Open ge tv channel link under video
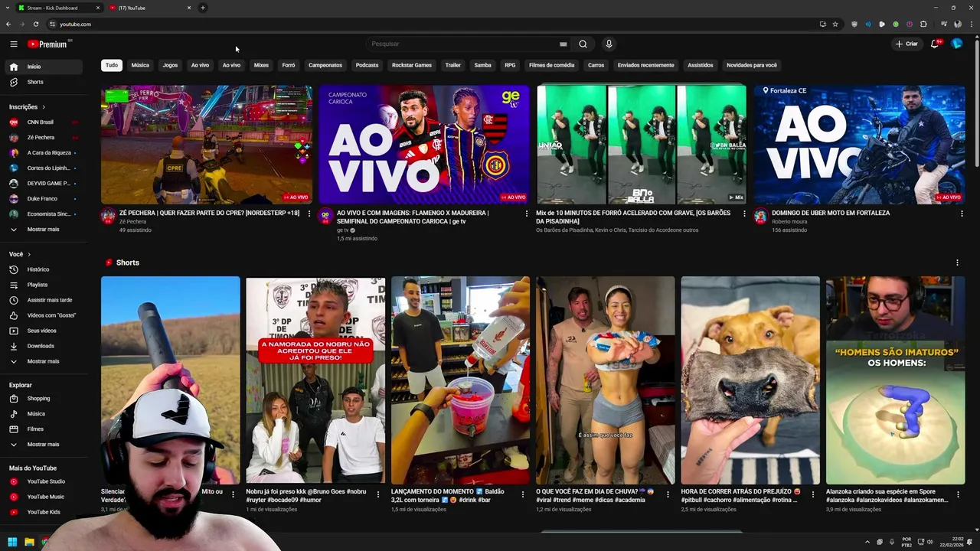The width and height of the screenshot is (980, 551). tap(343, 230)
